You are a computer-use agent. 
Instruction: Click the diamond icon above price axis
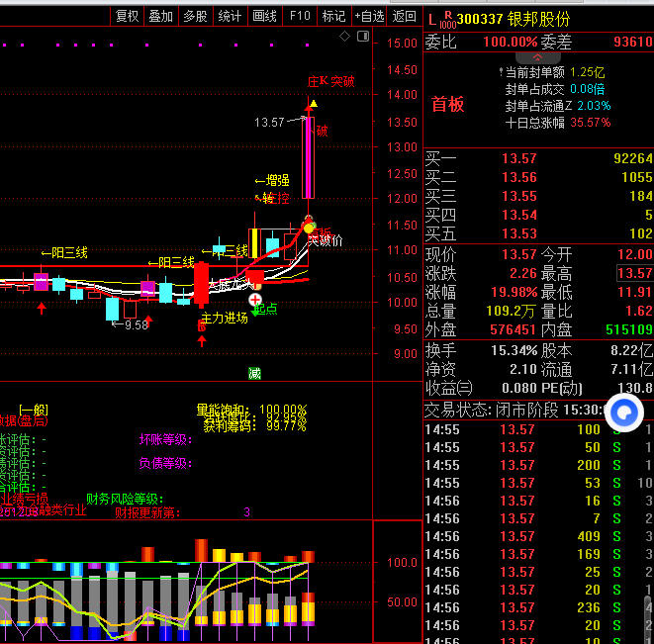pyautogui.click(x=344, y=36)
